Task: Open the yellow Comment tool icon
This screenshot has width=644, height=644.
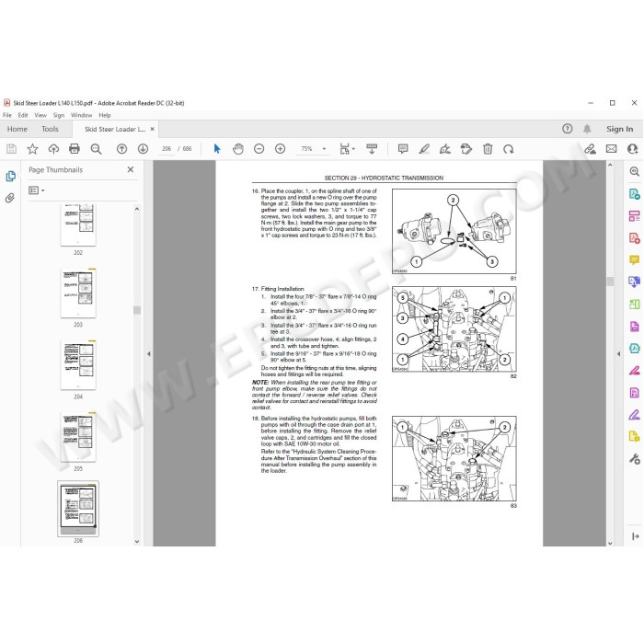Action: pyautogui.click(x=635, y=260)
